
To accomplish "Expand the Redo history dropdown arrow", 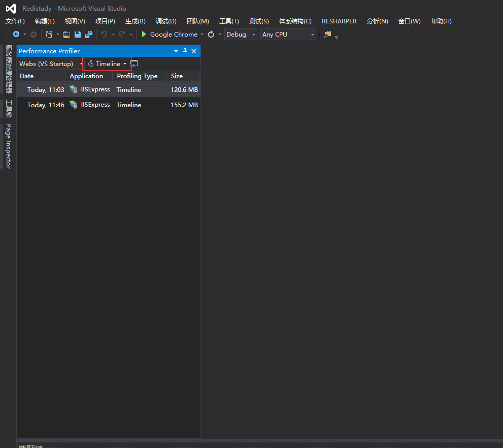I will point(131,35).
